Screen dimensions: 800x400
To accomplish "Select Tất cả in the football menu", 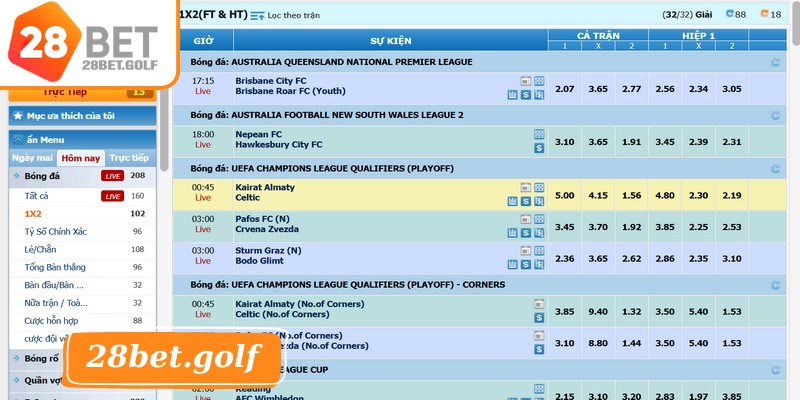I will (83, 196).
